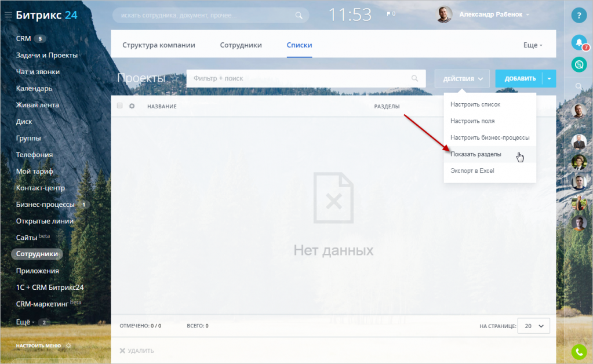The width and height of the screenshot is (593, 364).
Task: Click Настроить меню link
Action: tap(38, 346)
